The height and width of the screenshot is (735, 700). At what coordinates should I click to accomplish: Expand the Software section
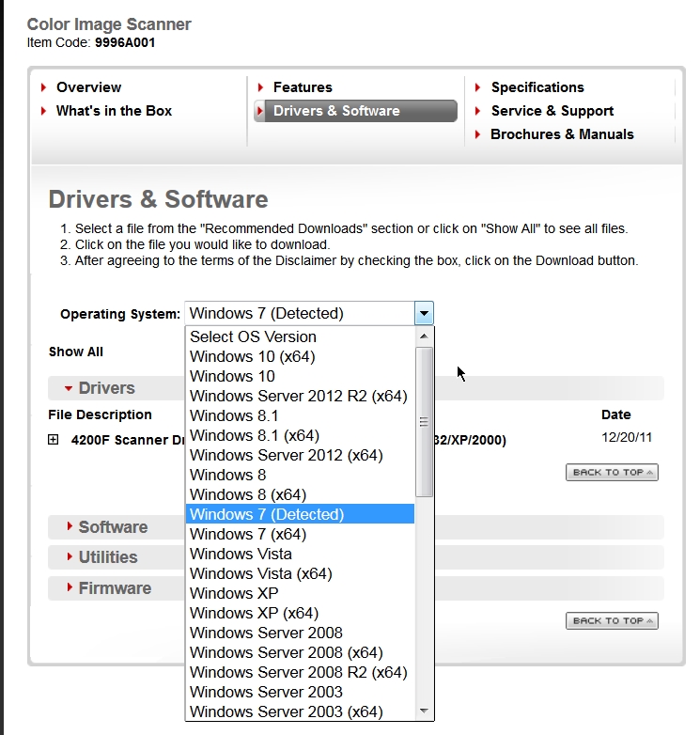pyautogui.click(x=106, y=527)
